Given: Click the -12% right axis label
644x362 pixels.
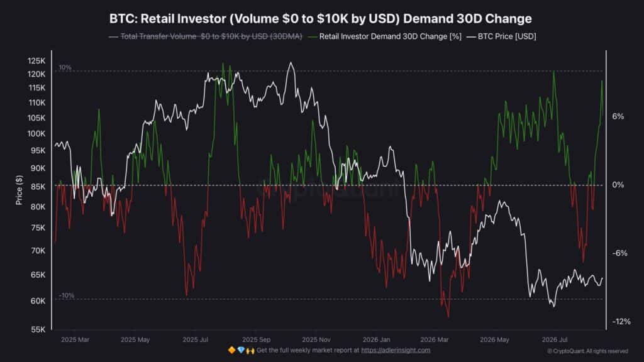Looking at the screenshot, I should tap(621, 321).
